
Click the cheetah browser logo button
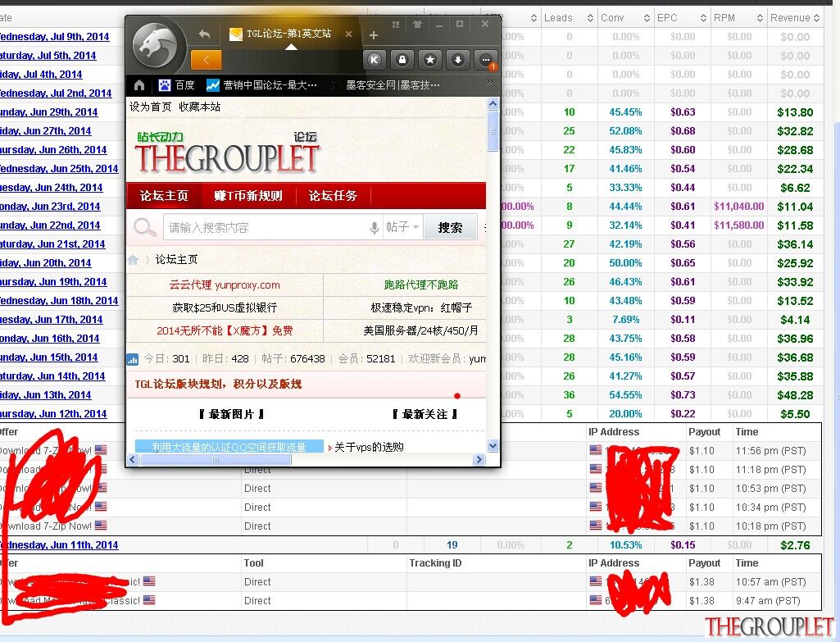(156, 46)
